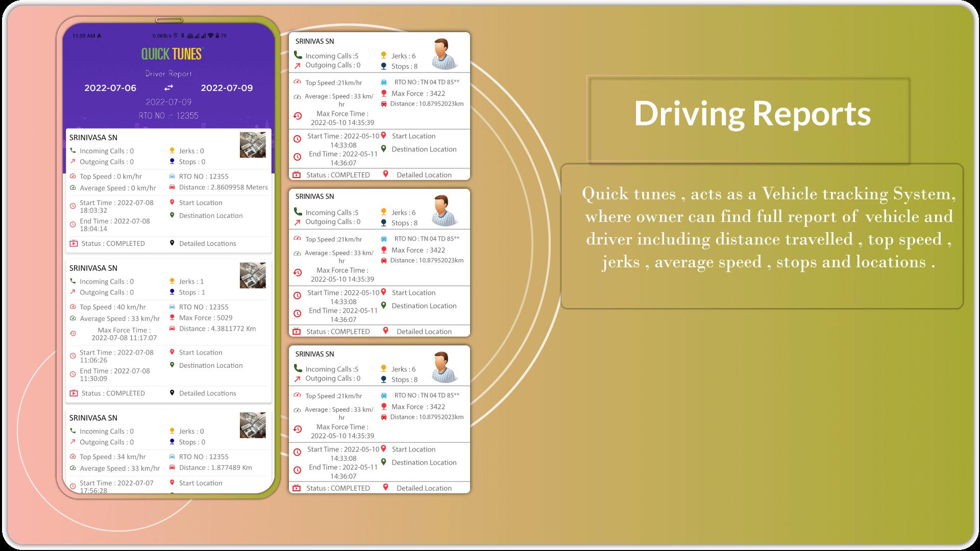Tap the car icon beside Distance : 1.877489 Km
The height and width of the screenshot is (551, 980).
click(x=172, y=467)
